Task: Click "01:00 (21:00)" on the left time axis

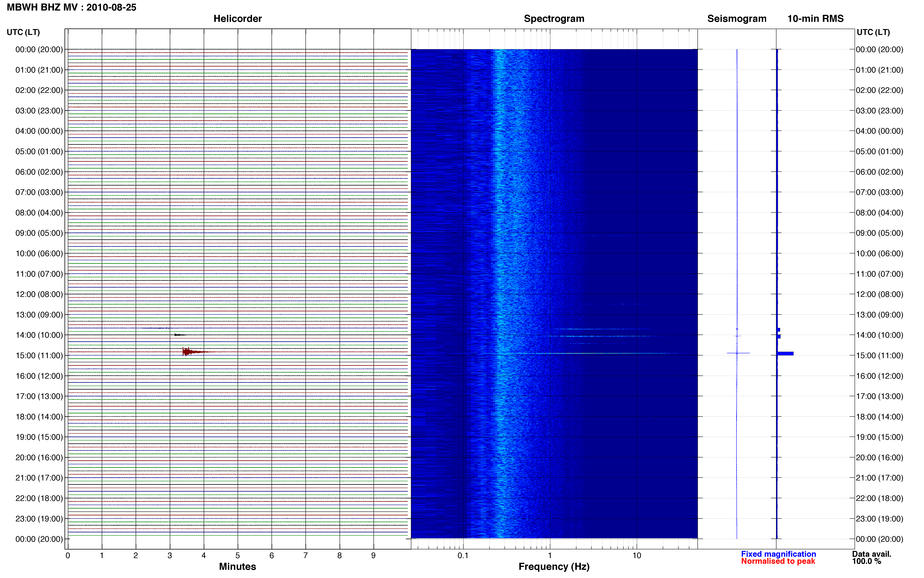Action: [39, 70]
